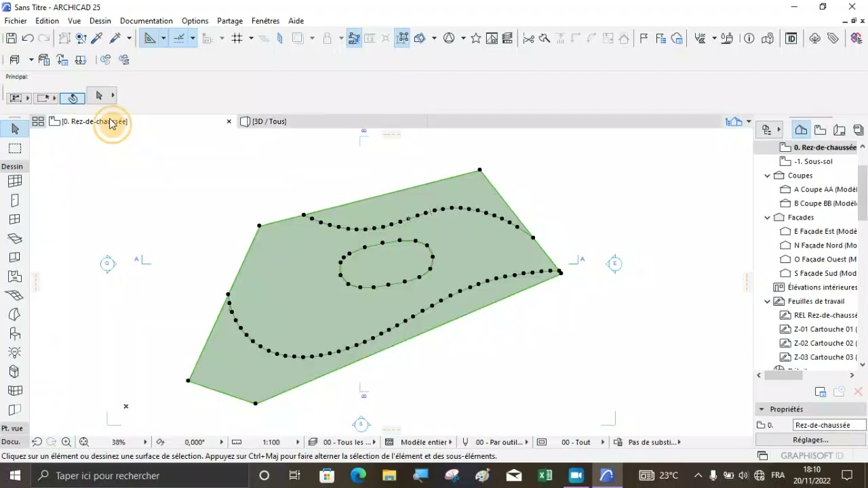868x488 pixels.
Task: Select the Mesh tool in toolbox
Action: click(x=15, y=296)
